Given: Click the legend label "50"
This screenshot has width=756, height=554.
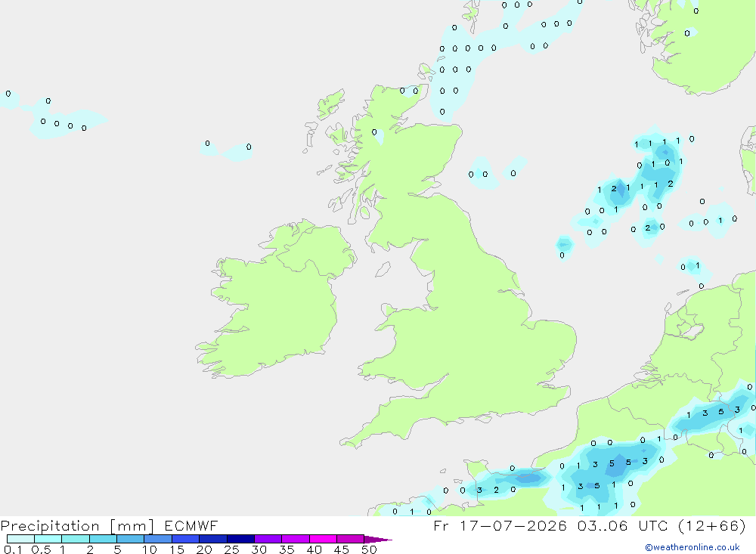Looking at the screenshot, I should [369, 549].
